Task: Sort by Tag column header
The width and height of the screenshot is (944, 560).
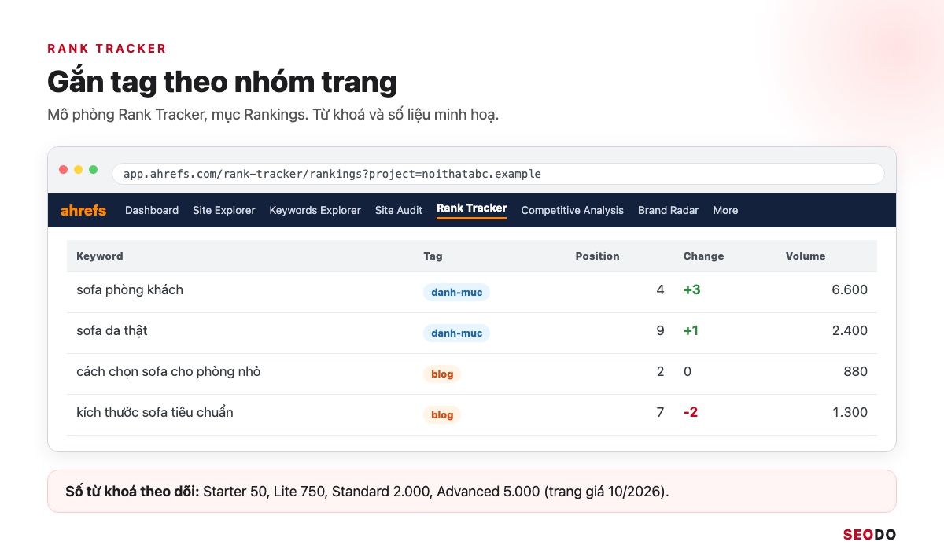Action: [433, 256]
